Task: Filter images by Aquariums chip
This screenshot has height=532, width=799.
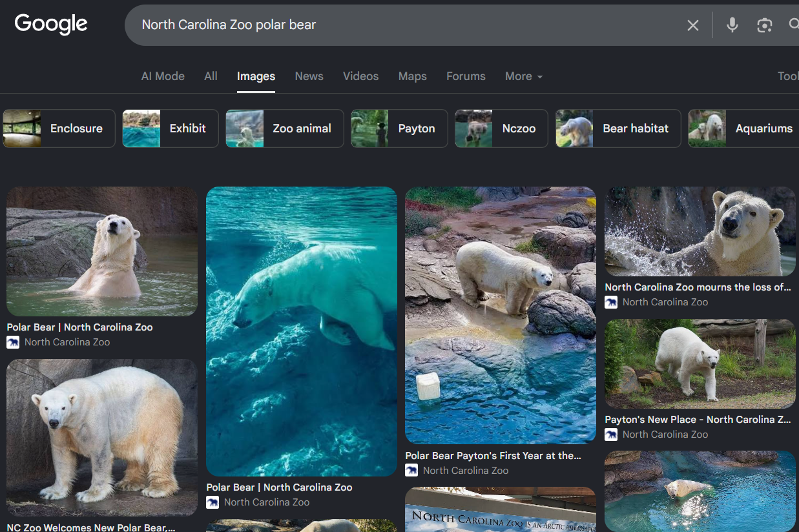Action: pyautogui.click(x=743, y=128)
